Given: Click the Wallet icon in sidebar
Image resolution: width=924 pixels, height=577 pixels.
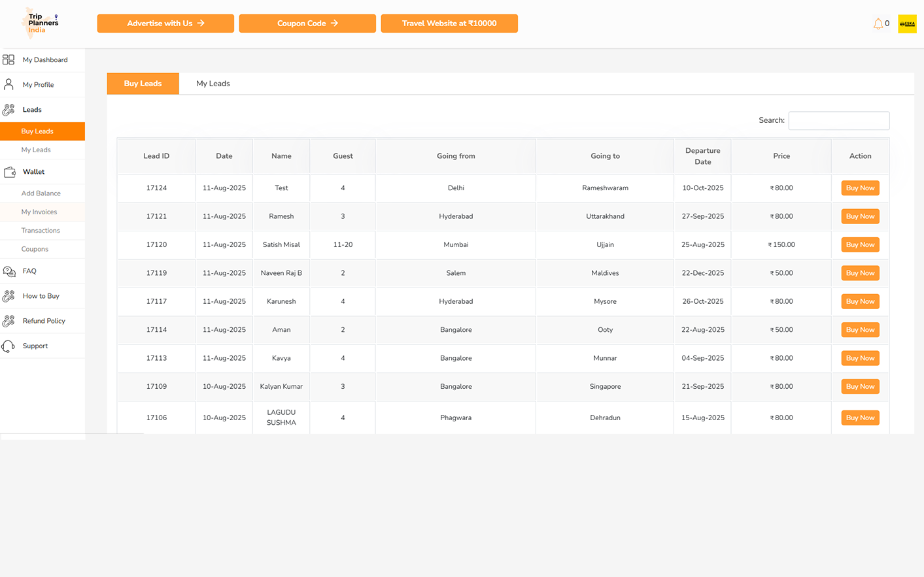Looking at the screenshot, I should [9, 172].
